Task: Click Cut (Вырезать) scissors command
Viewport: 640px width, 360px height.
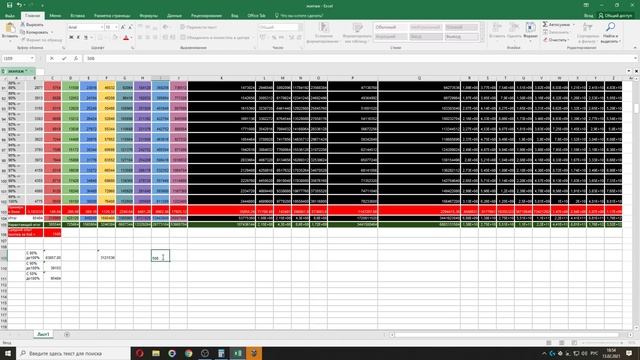Action: click(32, 24)
